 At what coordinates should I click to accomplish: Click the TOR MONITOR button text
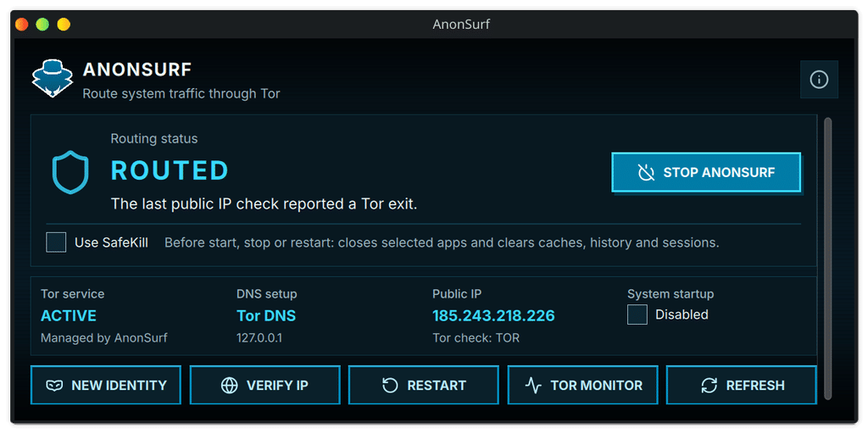pos(597,386)
